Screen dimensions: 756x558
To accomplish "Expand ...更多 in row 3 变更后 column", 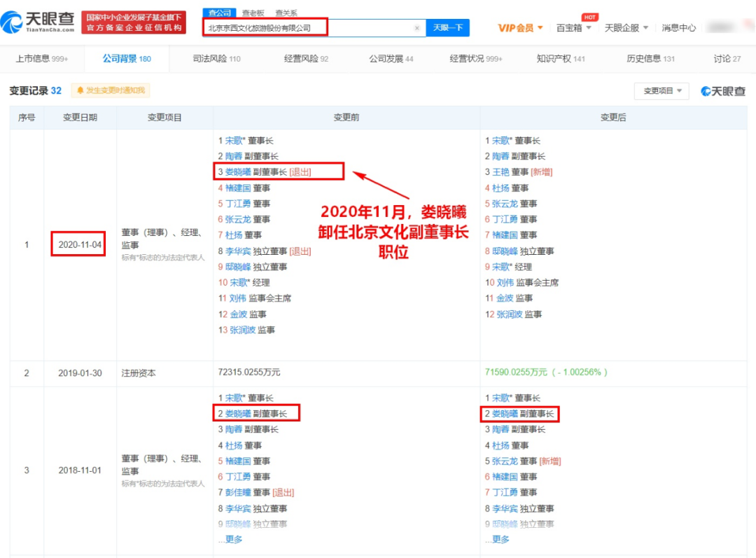I will pyautogui.click(x=497, y=539).
